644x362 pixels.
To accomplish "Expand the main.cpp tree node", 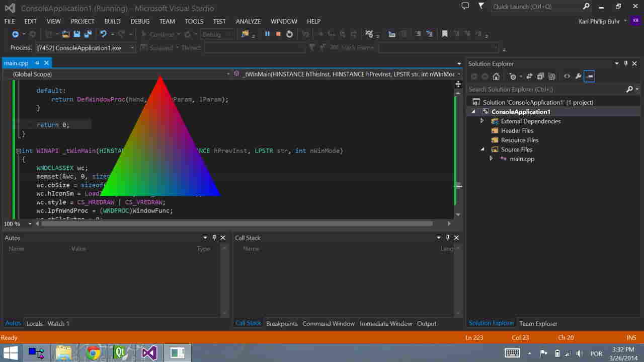I will coord(492,159).
